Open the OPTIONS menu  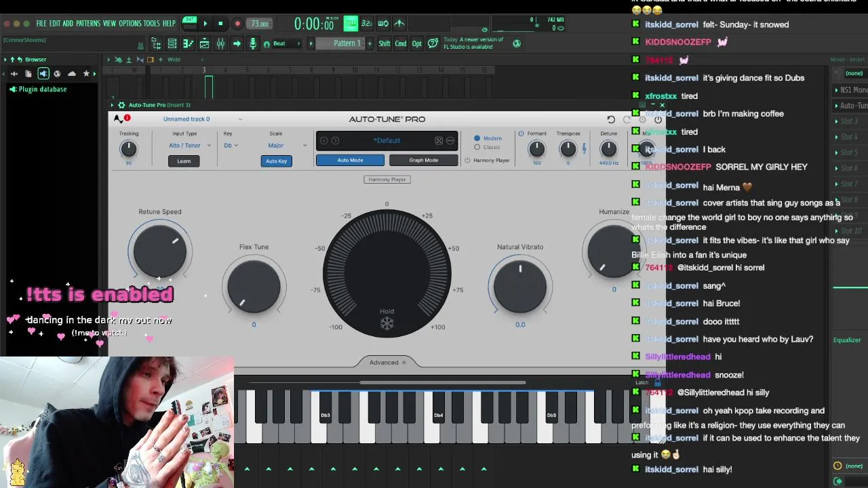(x=130, y=23)
